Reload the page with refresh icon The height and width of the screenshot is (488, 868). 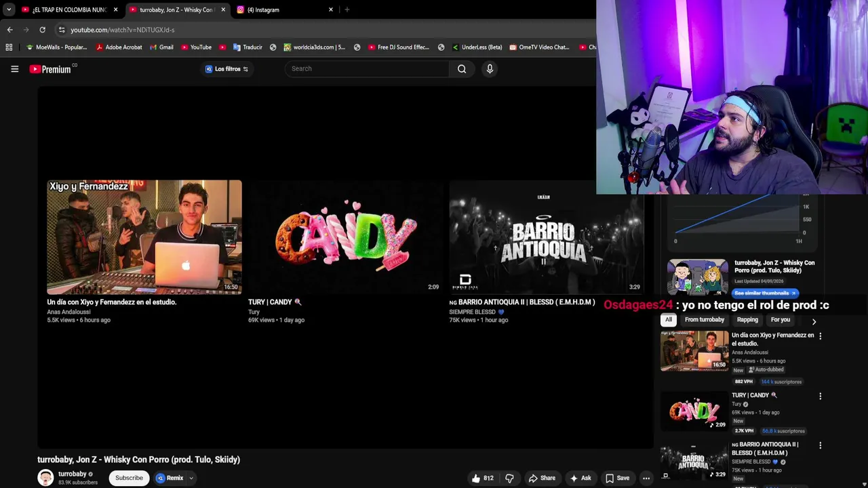pyautogui.click(x=42, y=30)
